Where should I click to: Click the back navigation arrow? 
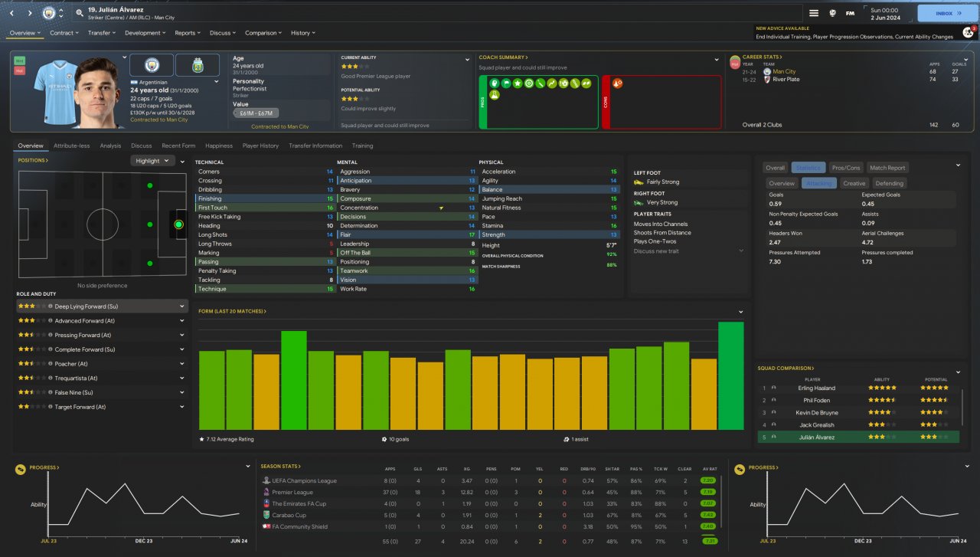point(12,13)
